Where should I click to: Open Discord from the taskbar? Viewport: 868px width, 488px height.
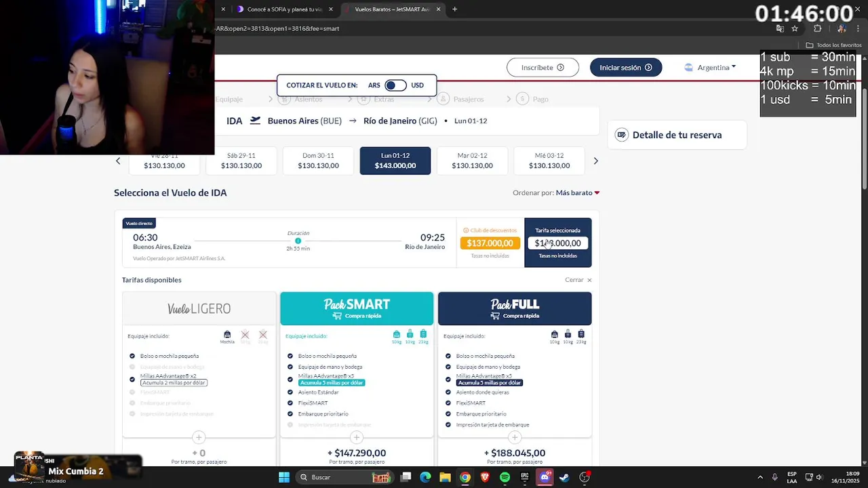545,477
